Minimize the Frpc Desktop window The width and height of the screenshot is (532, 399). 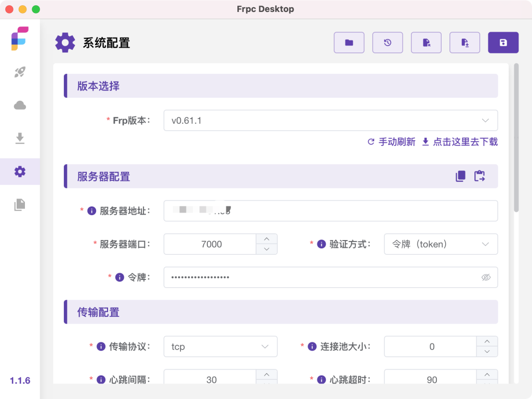point(23,9)
